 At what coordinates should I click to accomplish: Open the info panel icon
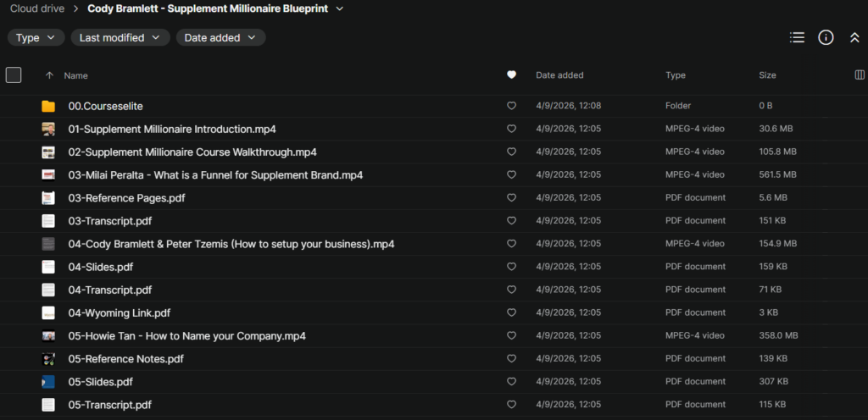[x=826, y=37]
